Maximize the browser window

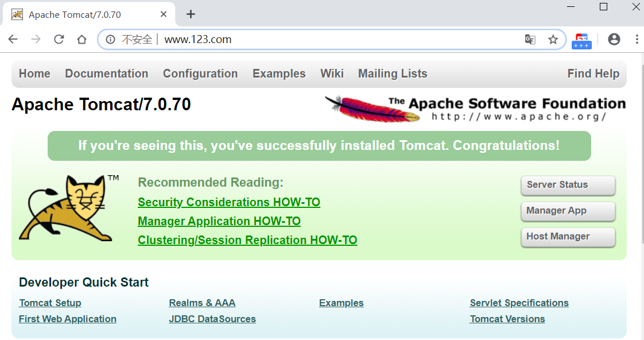click(x=603, y=6)
